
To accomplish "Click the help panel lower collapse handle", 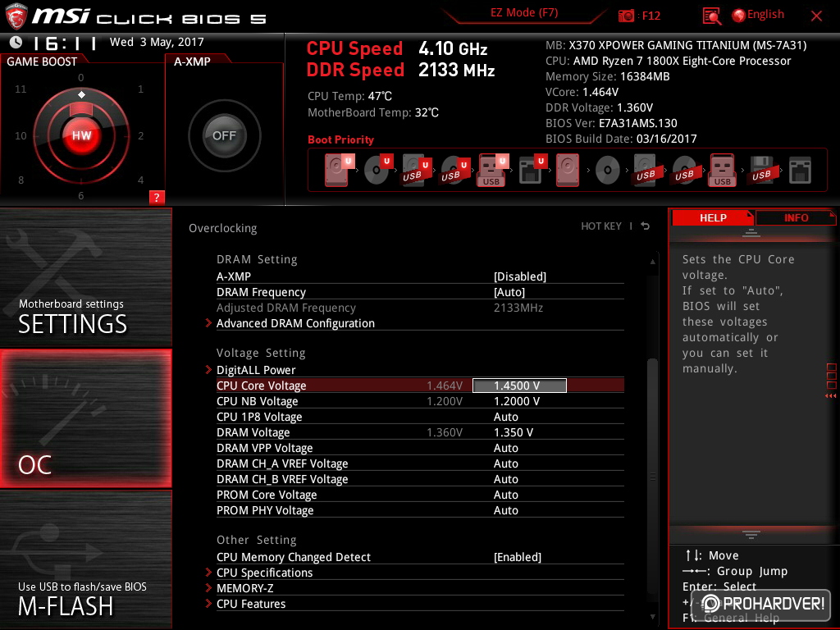I will pos(751,534).
